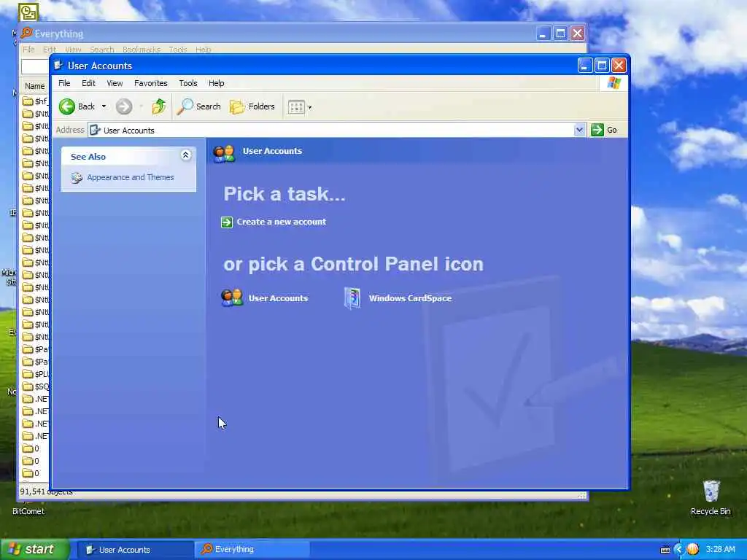Click the desktop icon at top-left corner

pyautogui.click(x=28, y=12)
